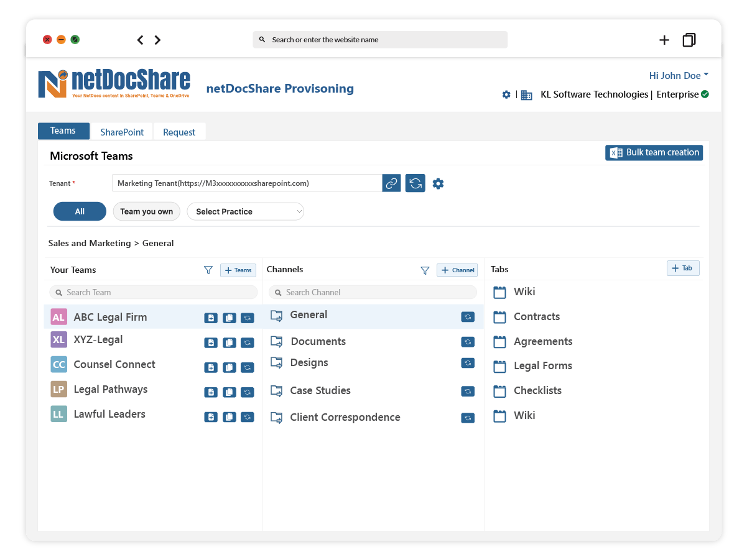Click the copy icon for XYZ-Legal
The width and height of the screenshot is (747, 560).
pos(230,342)
